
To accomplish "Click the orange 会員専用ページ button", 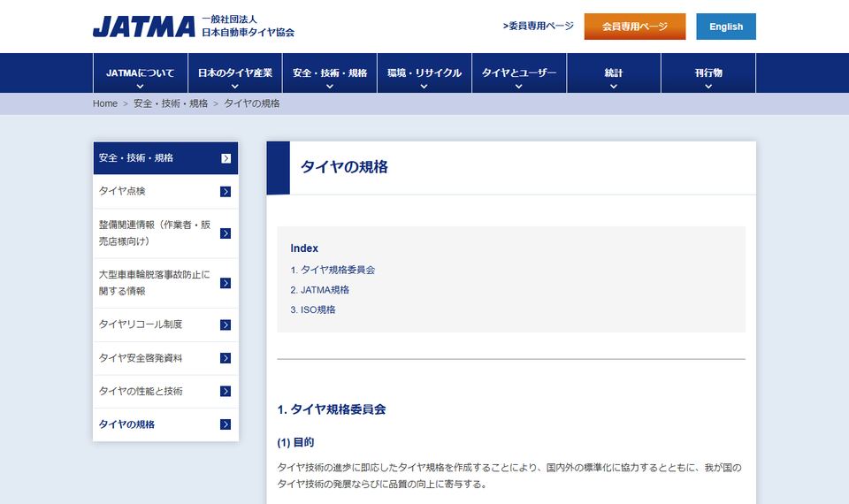I will (x=635, y=27).
